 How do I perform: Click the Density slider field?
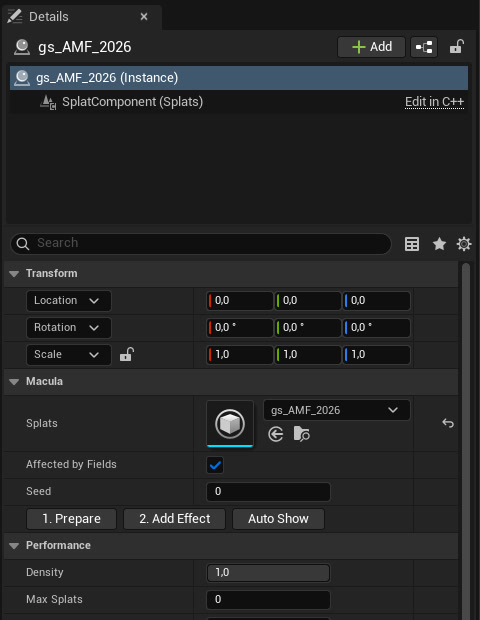tap(268, 573)
